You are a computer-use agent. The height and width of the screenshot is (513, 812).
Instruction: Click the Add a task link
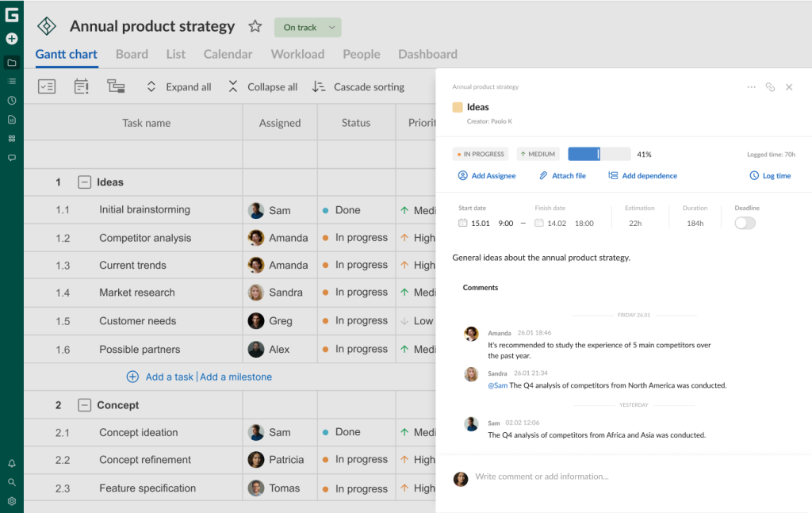(169, 377)
